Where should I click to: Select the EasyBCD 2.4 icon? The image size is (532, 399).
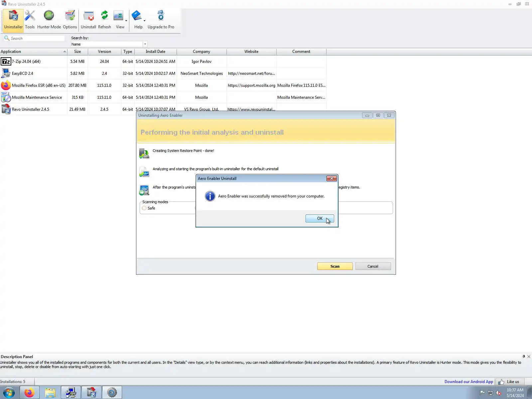pos(6,73)
